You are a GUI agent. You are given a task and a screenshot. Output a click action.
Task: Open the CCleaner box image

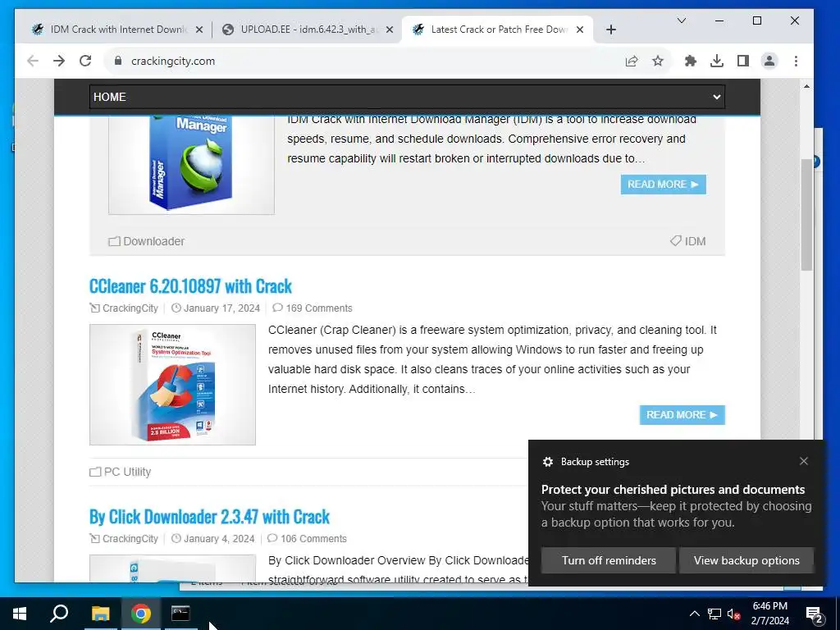point(172,385)
